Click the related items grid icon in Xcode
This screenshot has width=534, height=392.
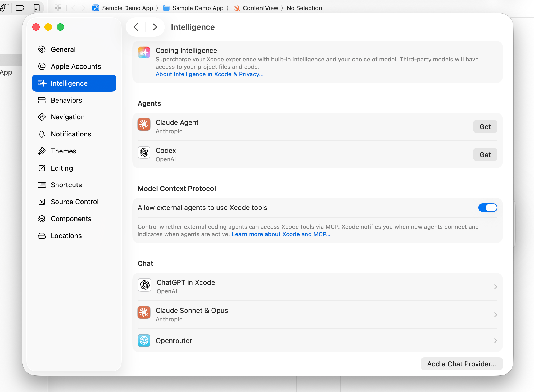click(58, 8)
